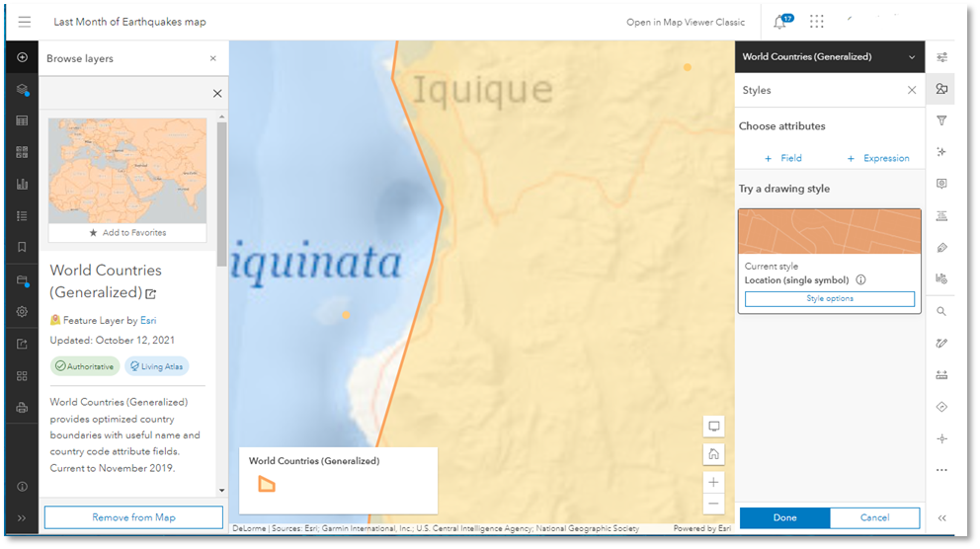Screen dimensions: 980x549
Task: Click the Cancel button
Action: coord(874,517)
